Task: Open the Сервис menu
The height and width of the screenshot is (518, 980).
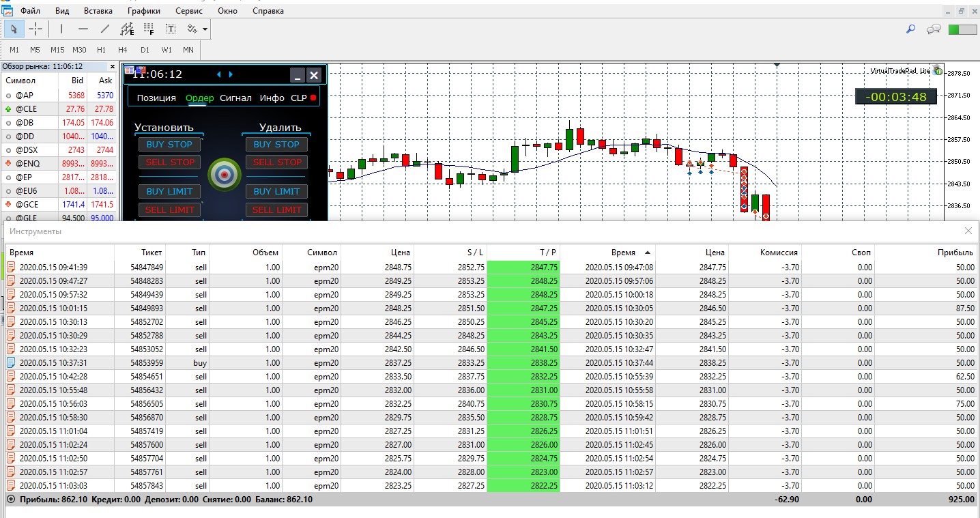Action: tap(189, 11)
